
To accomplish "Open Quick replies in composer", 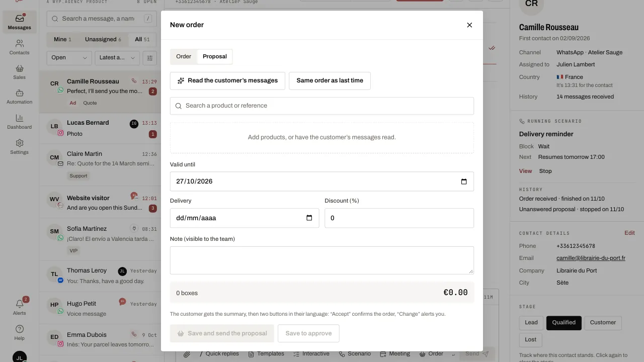I will coord(219,354).
